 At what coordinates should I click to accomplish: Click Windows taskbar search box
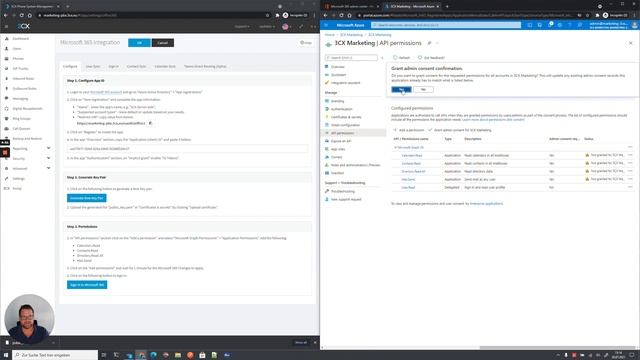pyautogui.click(x=55, y=355)
